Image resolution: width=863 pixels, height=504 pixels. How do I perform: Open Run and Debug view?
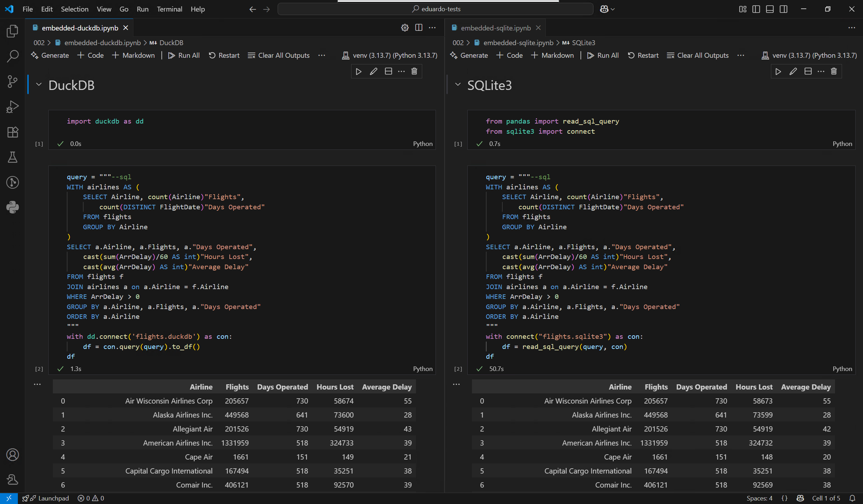point(13,107)
